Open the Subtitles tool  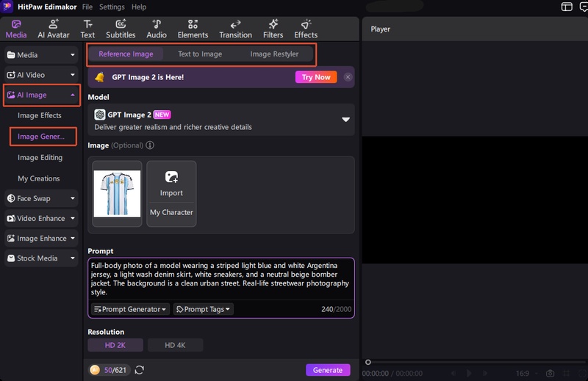click(x=121, y=29)
